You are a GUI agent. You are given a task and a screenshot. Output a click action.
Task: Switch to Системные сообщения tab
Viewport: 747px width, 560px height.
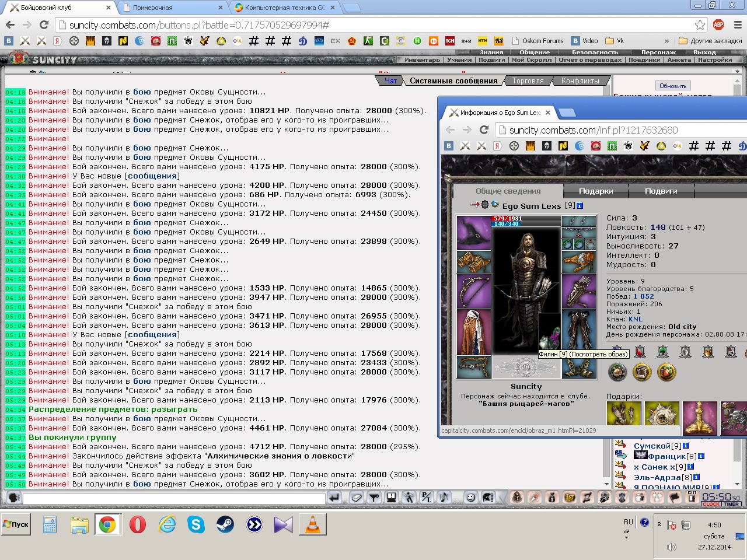(453, 80)
